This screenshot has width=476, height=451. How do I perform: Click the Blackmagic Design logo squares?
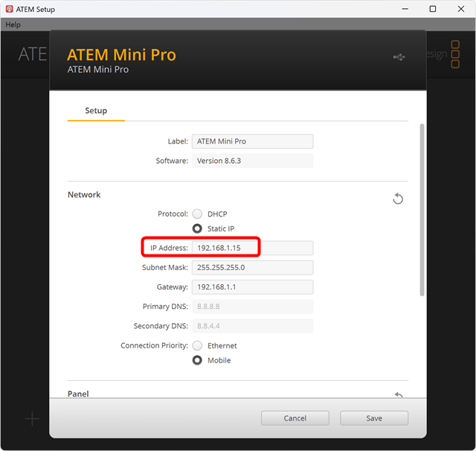[455, 54]
